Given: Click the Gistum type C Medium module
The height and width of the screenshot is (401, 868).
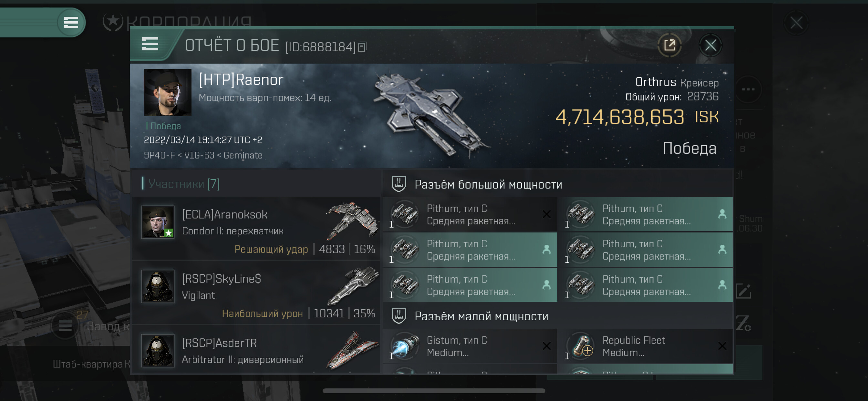Looking at the screenshot, I should pos(470,346).
